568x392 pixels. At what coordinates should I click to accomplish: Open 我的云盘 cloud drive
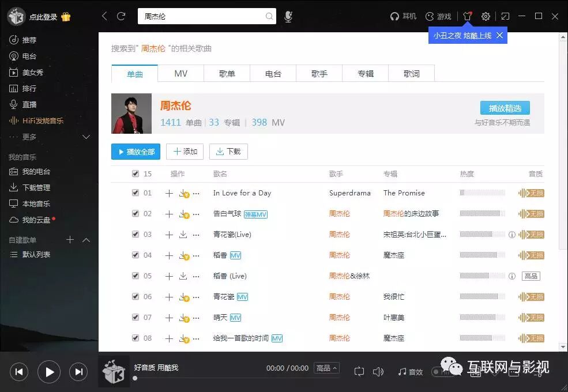coord(32,220)
